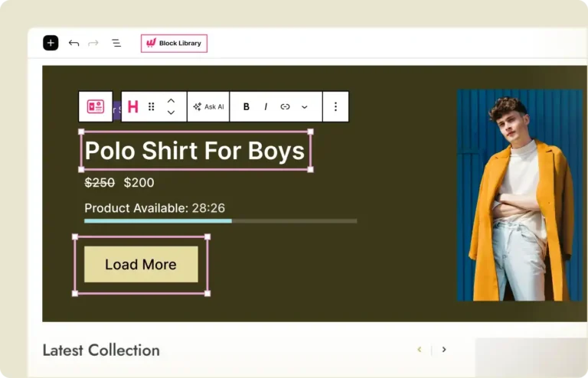This screenshot has width=588, height=378.
Task: Open the block options three-dot menu
Action: (x=335, y=107)
